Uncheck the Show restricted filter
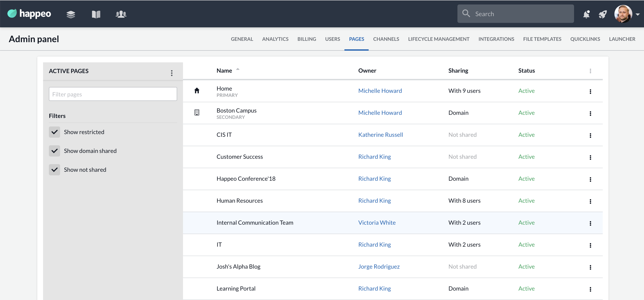 (x=54, y=132)
